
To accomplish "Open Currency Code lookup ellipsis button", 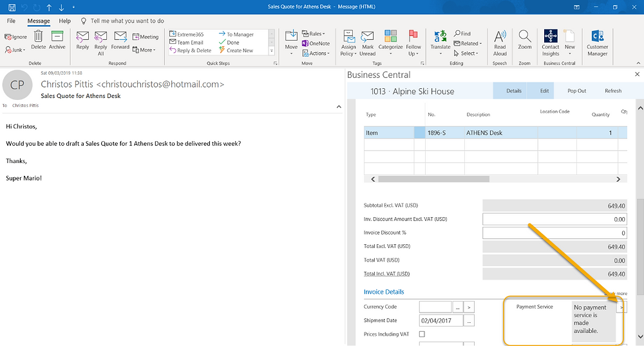I will point(457,307).
